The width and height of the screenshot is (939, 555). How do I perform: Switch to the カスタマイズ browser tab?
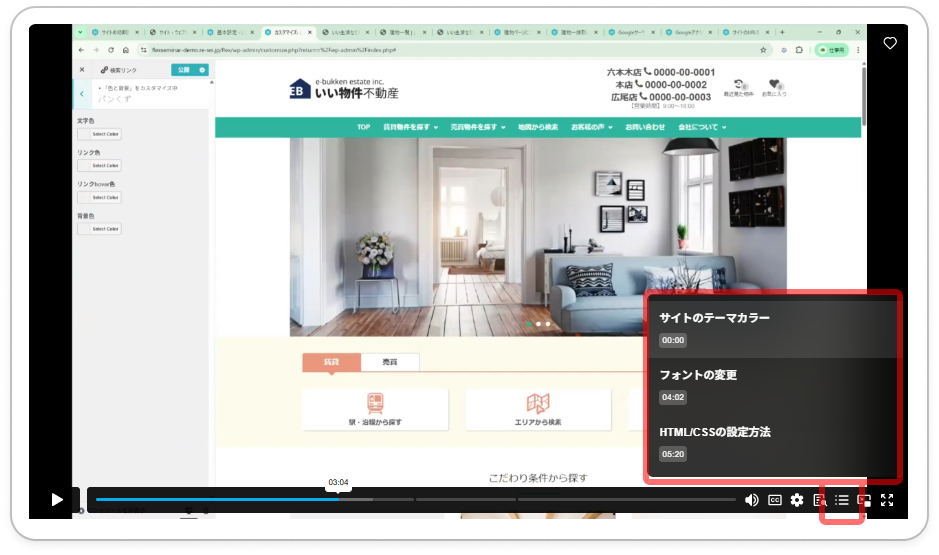[287, 32]
